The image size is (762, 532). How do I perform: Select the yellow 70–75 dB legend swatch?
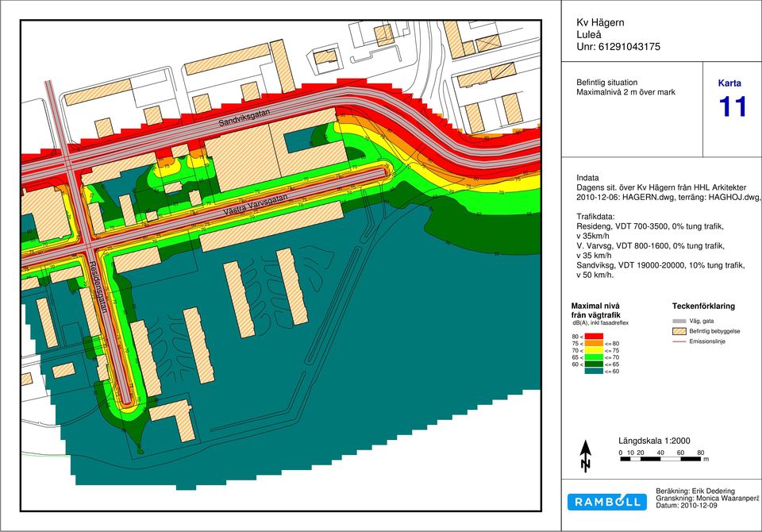click(x=594, y=350)
